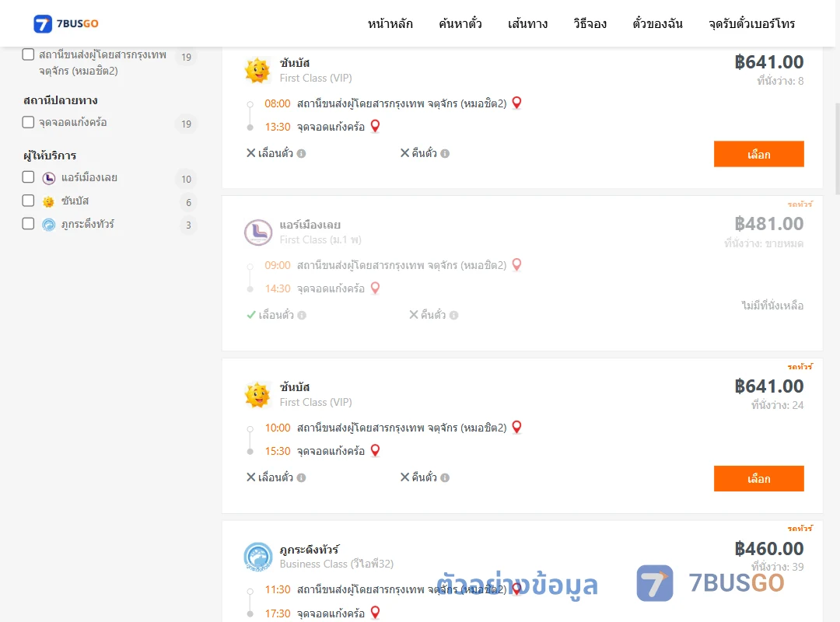
Task: Click info icon beside คืนตั๋ว on 08:00 trip
Action: pos(445,154)
